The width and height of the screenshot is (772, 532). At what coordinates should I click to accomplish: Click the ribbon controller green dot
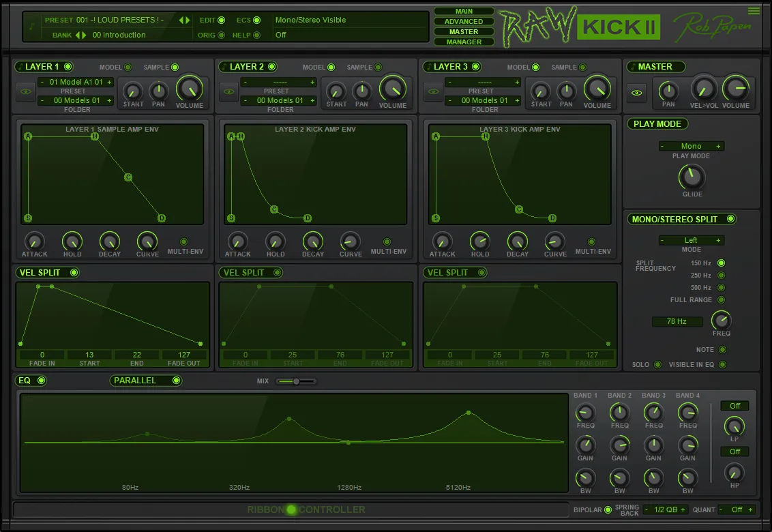coord(291,509)
